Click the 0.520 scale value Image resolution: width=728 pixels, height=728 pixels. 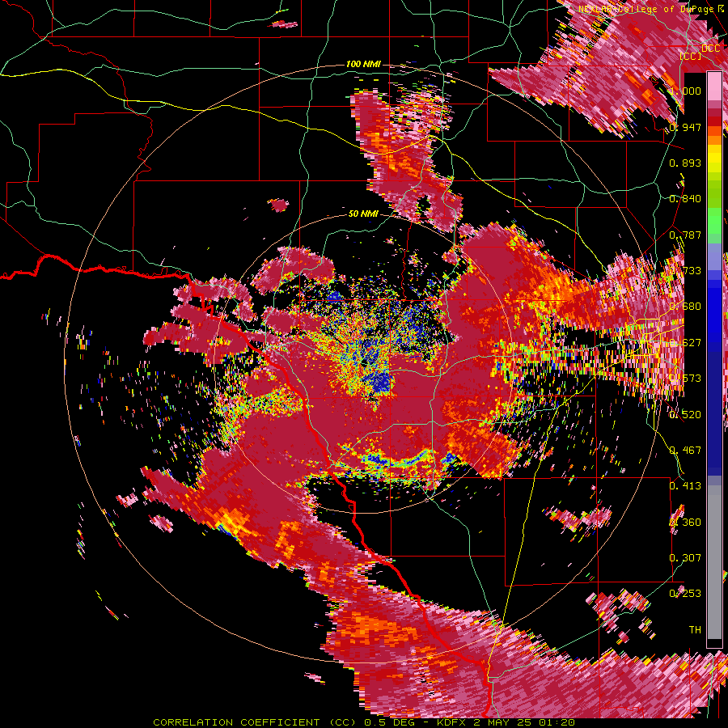click(685, 415)
